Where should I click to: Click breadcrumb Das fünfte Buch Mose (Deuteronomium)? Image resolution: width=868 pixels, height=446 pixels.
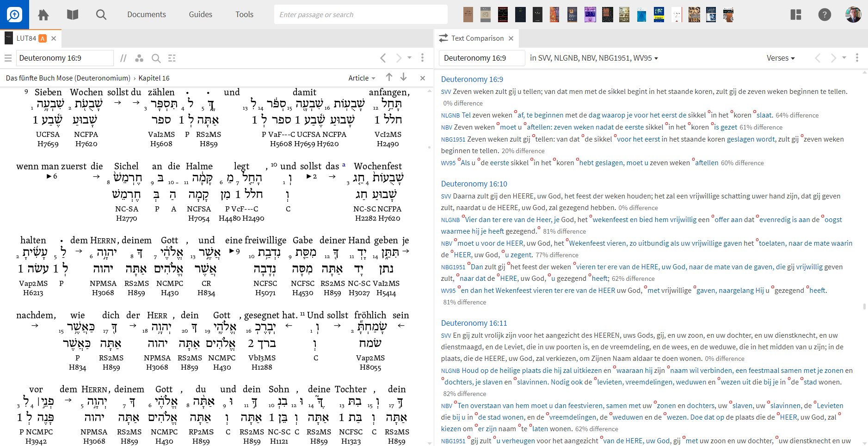(x=68, y=78)
